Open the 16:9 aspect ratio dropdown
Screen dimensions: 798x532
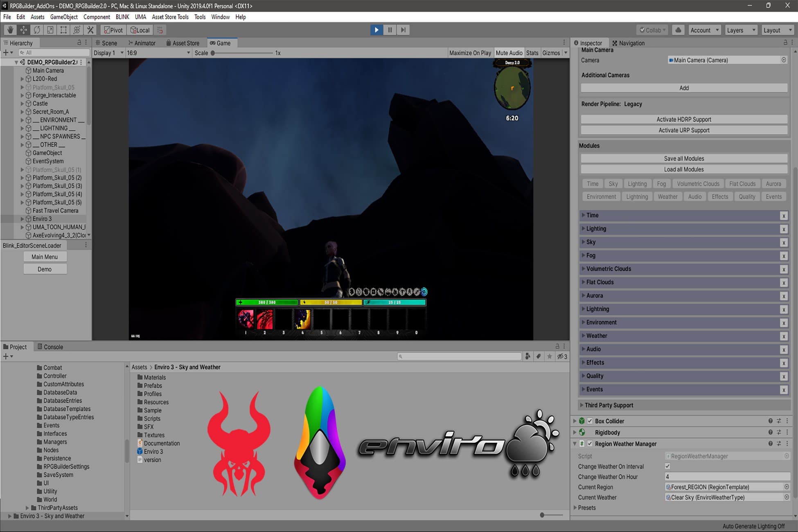pyautogui.click(x=158, y=53)
